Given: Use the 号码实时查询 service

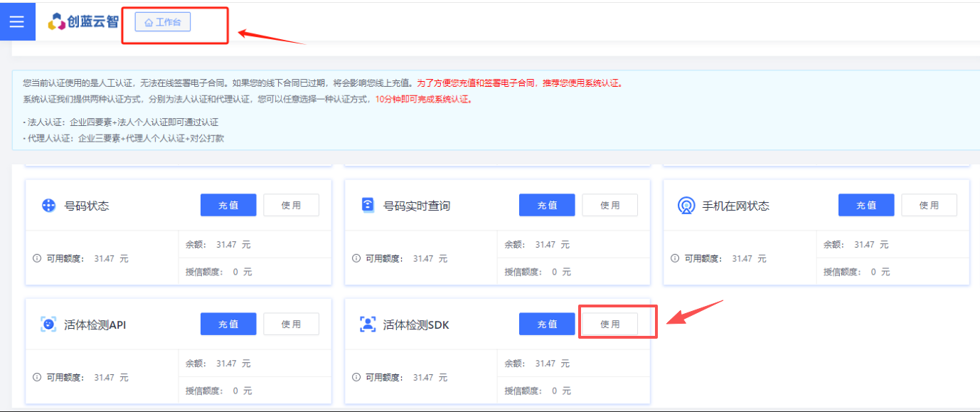Looking at the screenshot, I should point(609,205).
